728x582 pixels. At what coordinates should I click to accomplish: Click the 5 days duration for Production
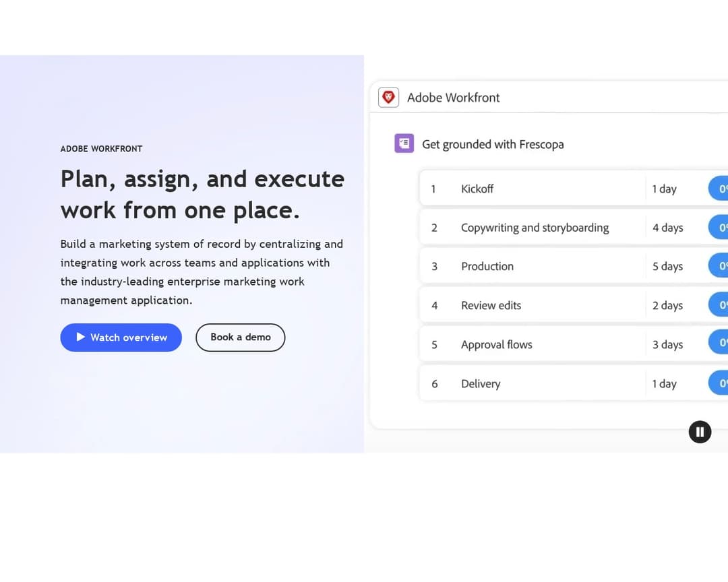pos(667,266)
